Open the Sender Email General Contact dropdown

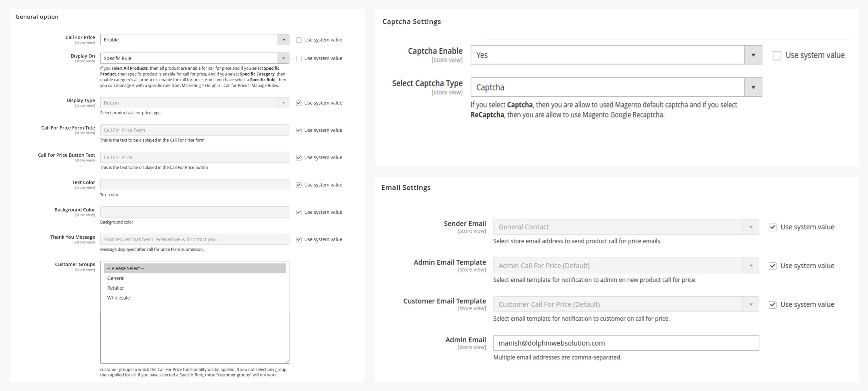[626, 227]
